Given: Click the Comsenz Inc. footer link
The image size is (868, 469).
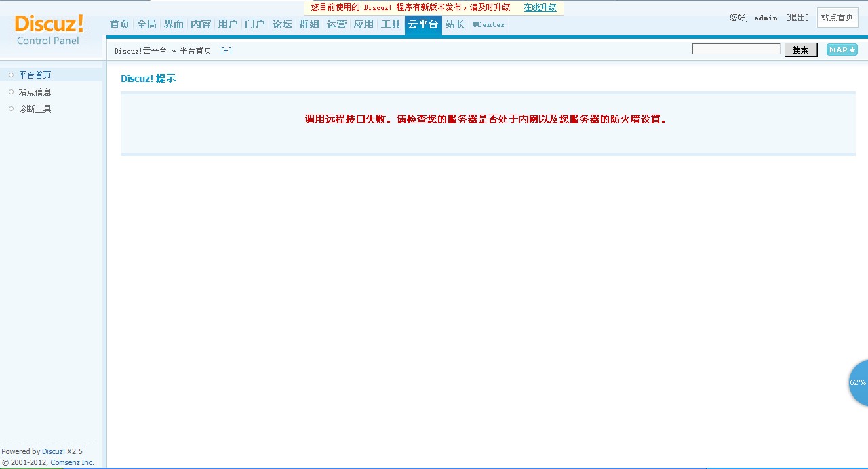Looking at the screenshot, I should pyautogui.click(x=73, y=462).
